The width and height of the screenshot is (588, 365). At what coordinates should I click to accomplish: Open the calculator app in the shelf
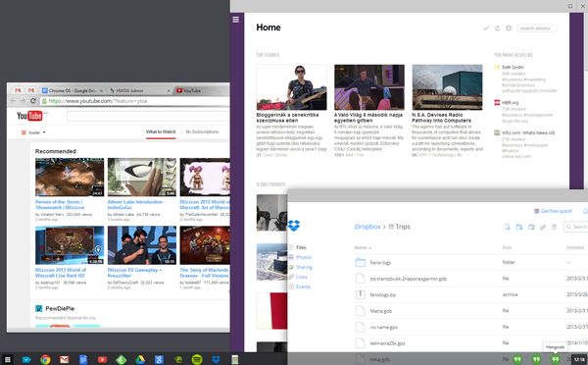[235, 359]
